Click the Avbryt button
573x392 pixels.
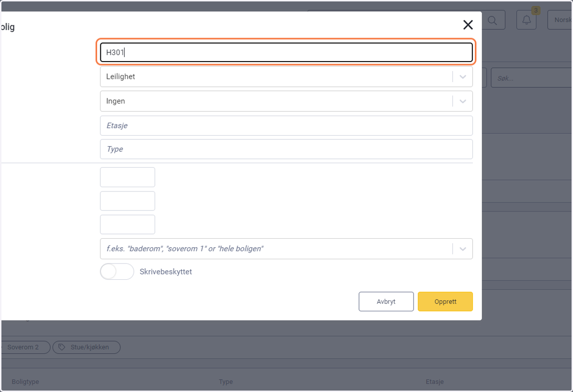pyautogui.click(x=386, y=302)
